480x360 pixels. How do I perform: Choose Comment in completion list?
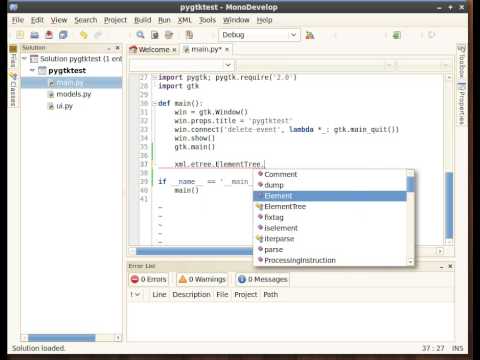click(x=330, y=174)
